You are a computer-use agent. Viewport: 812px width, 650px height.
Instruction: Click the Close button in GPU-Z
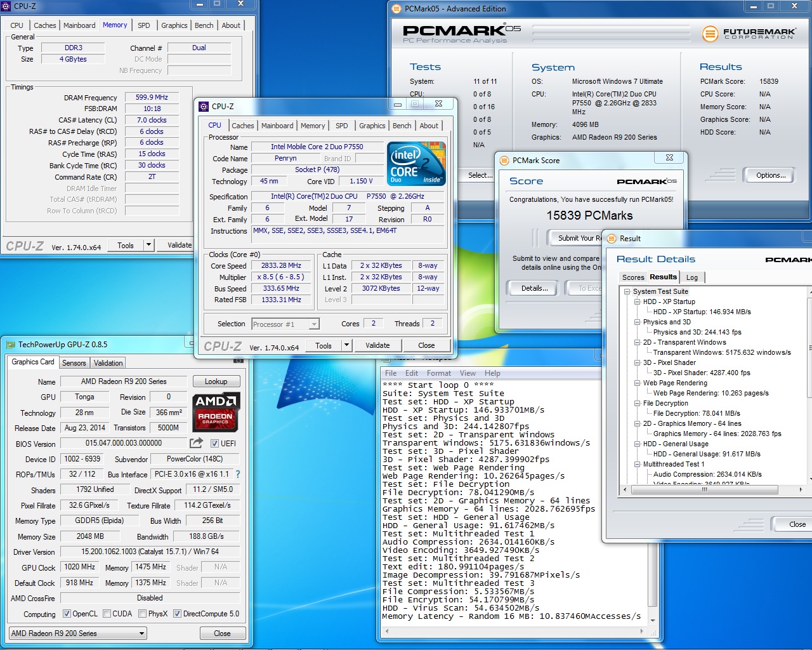pyautogui.click(x=222, y=633)
